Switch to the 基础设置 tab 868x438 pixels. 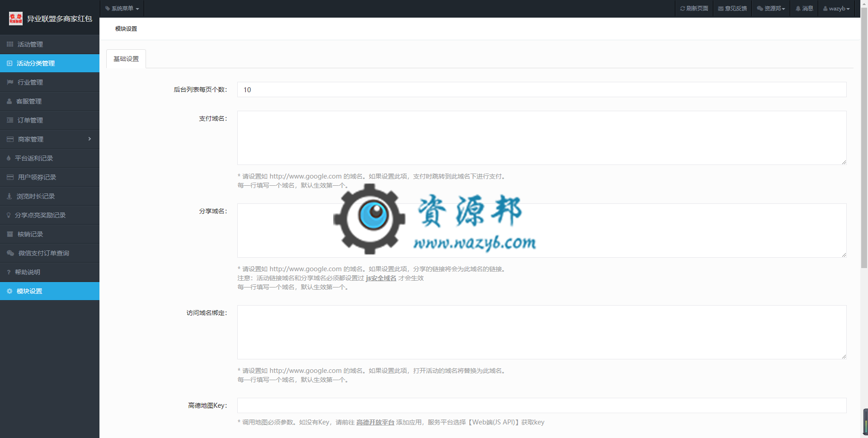pyautogui.click(x=126, y=59)
